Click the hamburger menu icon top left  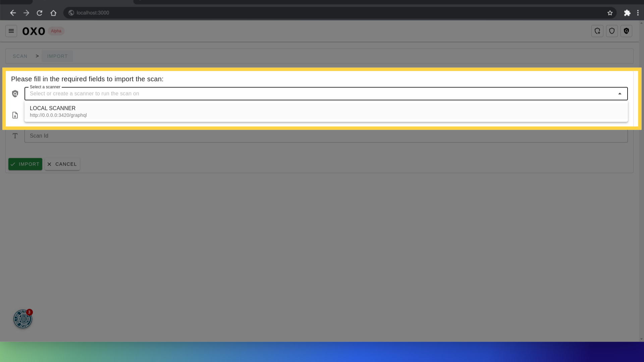pyautogui.click(x=11, y=31)
